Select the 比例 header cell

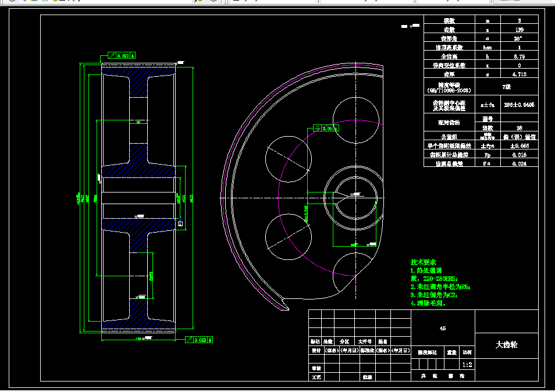point(467,352)
